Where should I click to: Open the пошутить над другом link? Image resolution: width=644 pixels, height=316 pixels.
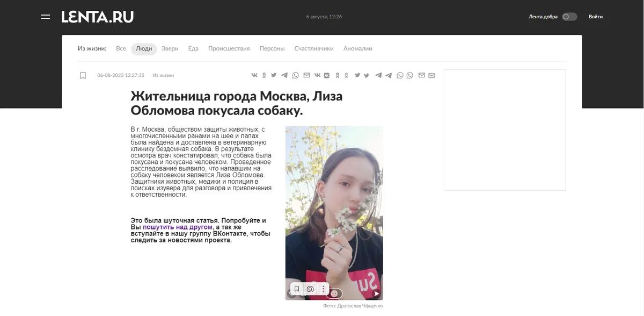(178, 226)
